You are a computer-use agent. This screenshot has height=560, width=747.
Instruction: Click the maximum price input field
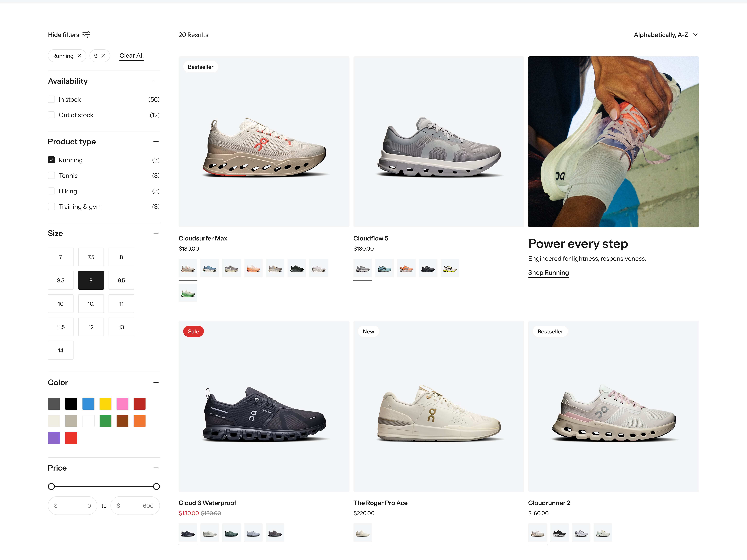point(135,506)
